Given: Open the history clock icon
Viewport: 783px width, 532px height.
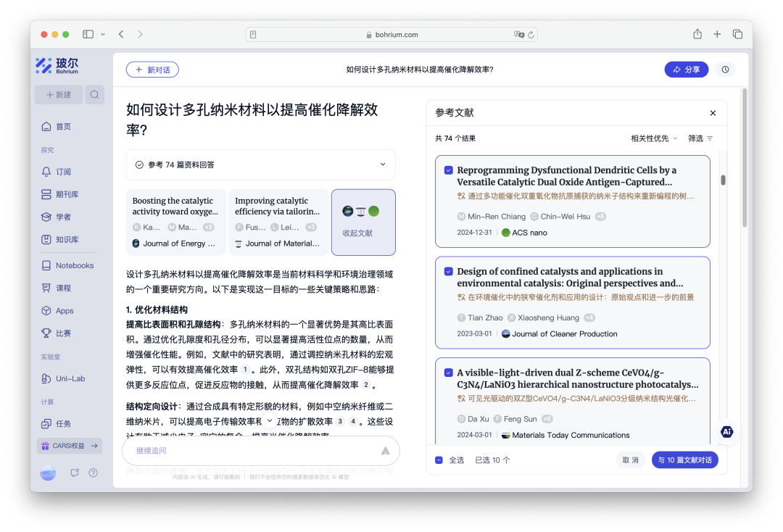Looking at the screenshot, I should (x=725, y=70).
